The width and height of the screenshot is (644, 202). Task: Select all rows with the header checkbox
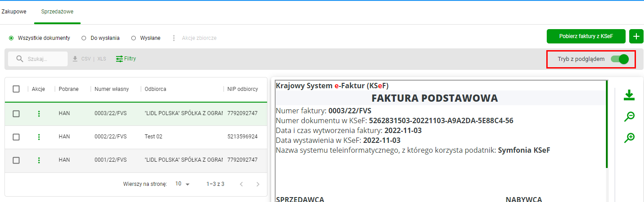(16, 89)
